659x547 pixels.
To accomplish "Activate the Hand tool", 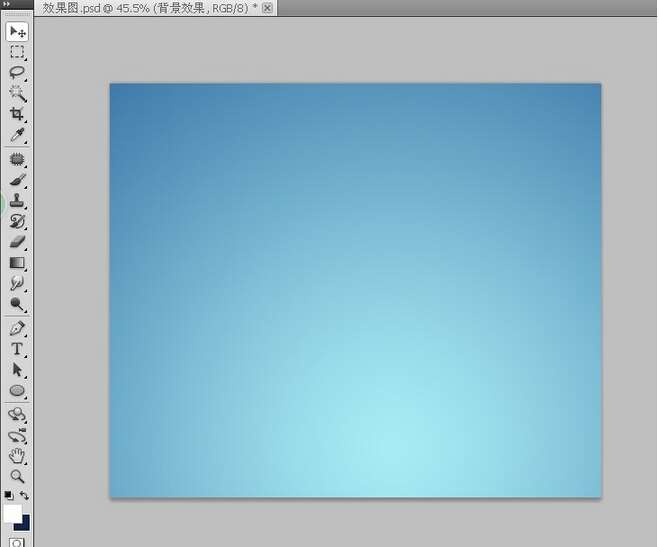I will (x=17, y=456).
